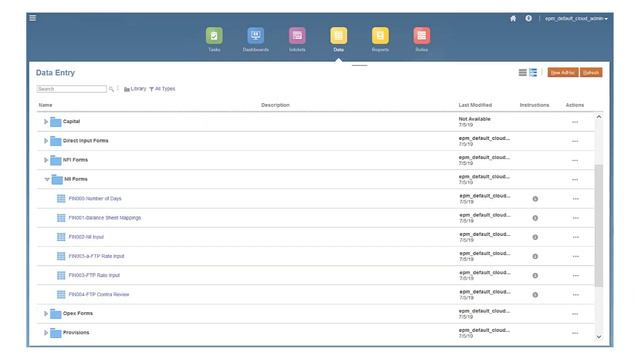640x360 pixels.
Task: Open actions menu for Capital folder
Action: coord(575,122)
